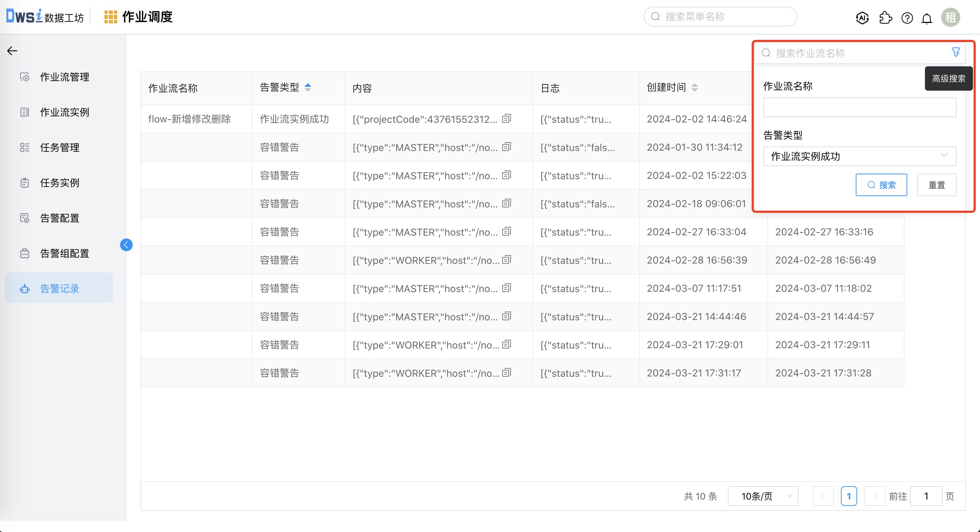Expand the 告警类型 dropdown
Viewport: 980px width, 532px height.
pyautogui.click(x=859, y=156)
